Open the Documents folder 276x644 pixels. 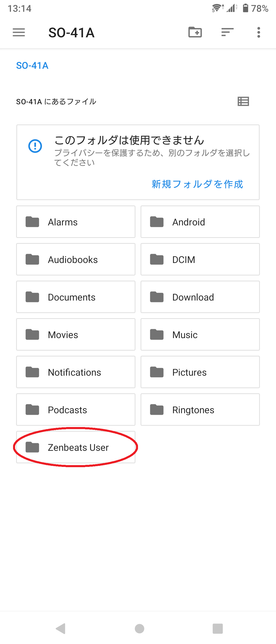[x=76, y=297]
